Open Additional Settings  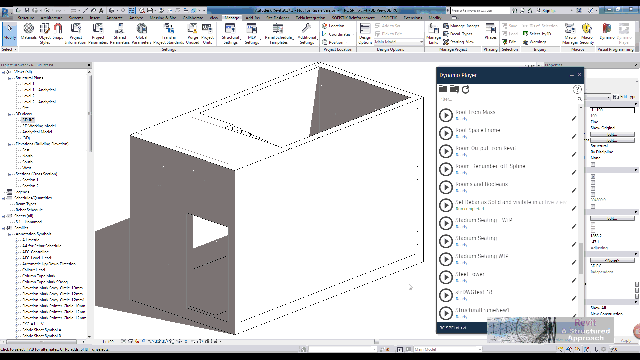(307, 33)
